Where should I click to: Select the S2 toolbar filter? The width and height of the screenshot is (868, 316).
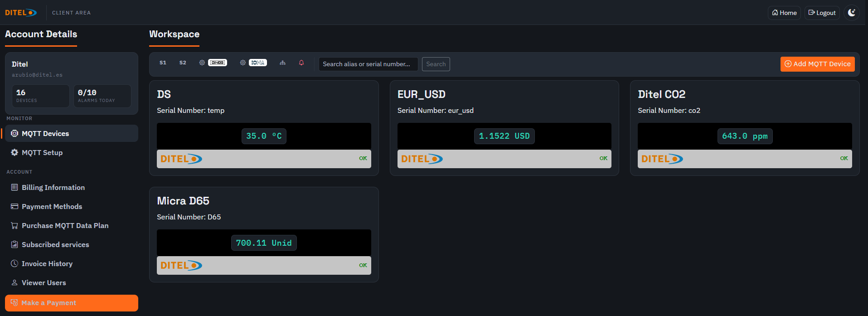pos(183,63)
